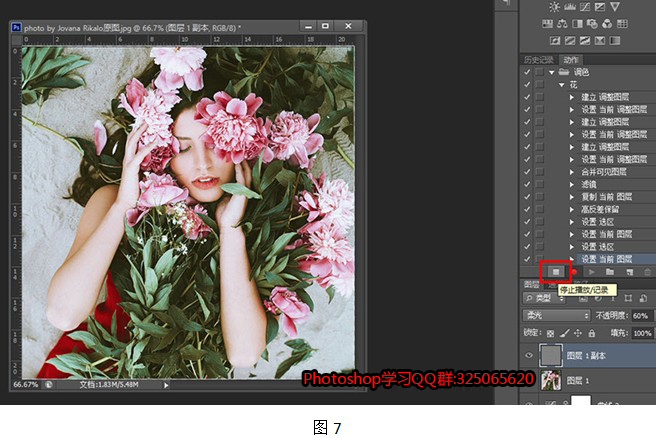Switch to the 图层 tab

[x=532, y=285]
